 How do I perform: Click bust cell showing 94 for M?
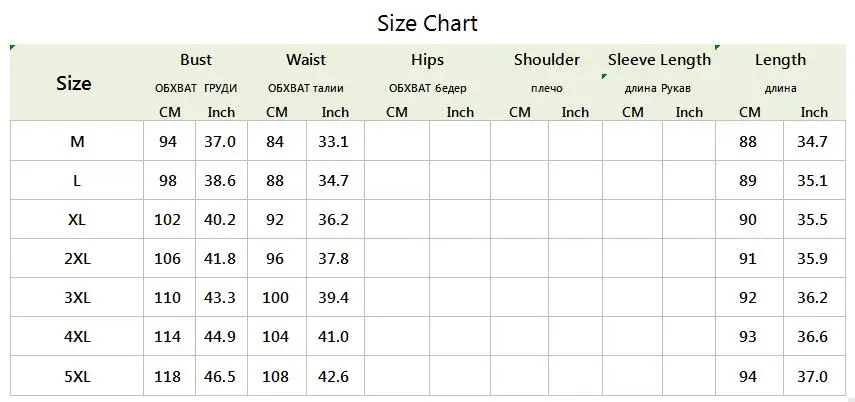pyautogui.click(x=170, y=141)
